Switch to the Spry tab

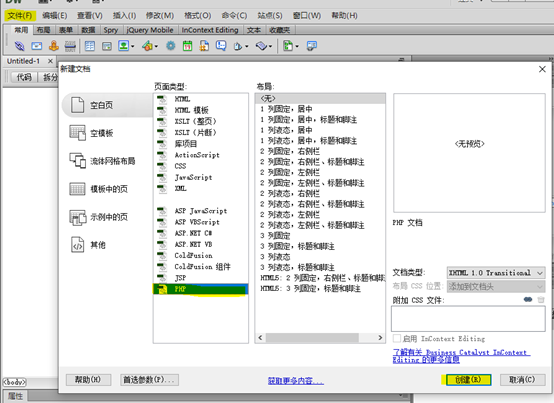point(111,30)
